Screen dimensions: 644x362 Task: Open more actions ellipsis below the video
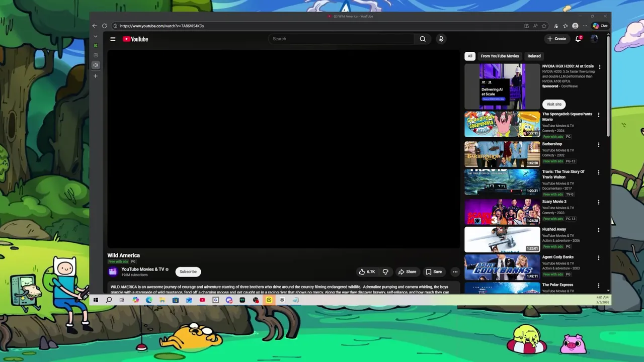(x=455, y=271)
